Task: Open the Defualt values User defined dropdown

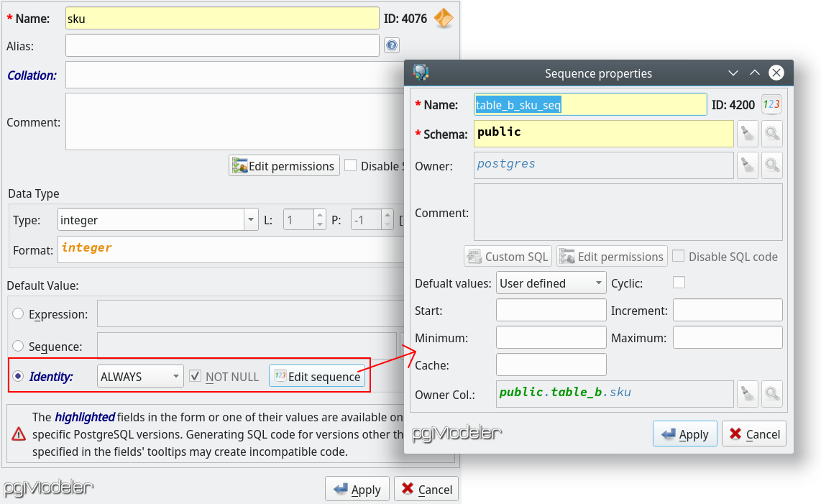Action: click(x=551, y=283)
